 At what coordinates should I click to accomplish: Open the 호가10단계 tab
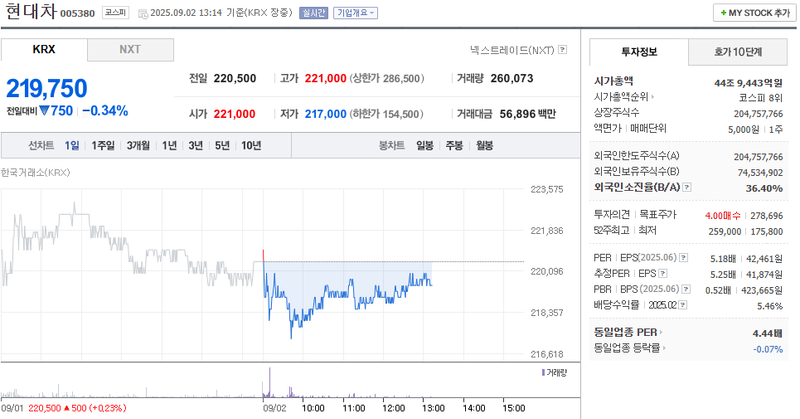coord(738,52)
